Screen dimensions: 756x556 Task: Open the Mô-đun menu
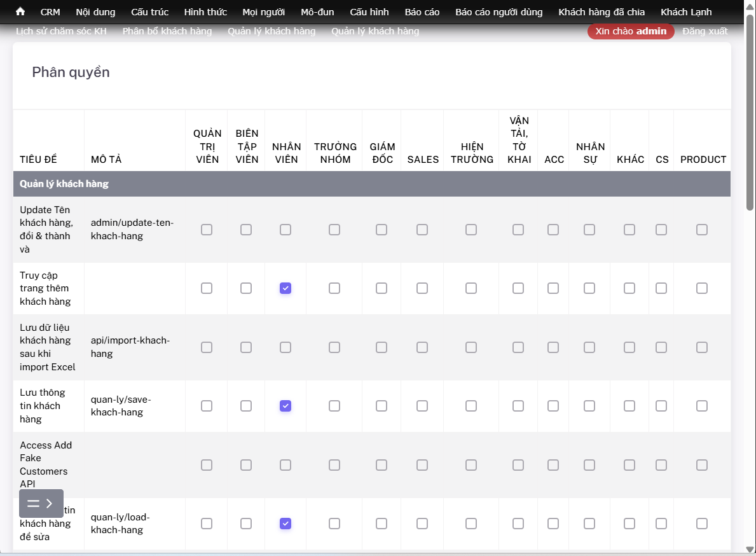click(317, 12)
